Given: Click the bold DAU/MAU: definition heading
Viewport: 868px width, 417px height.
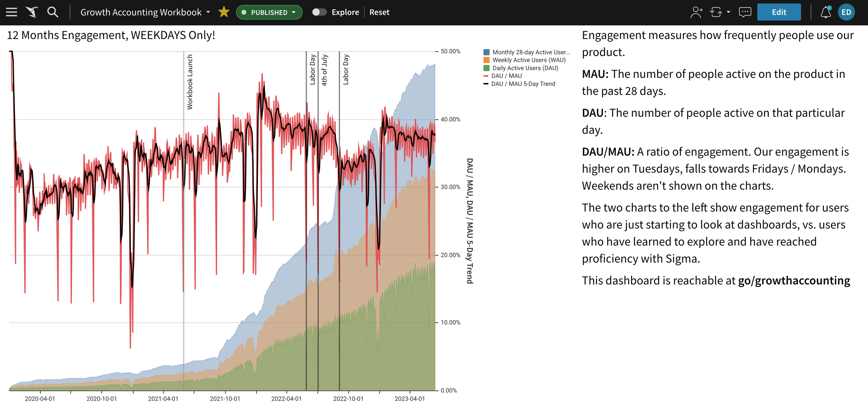Looking at the screenshot, I should [608, 152].
